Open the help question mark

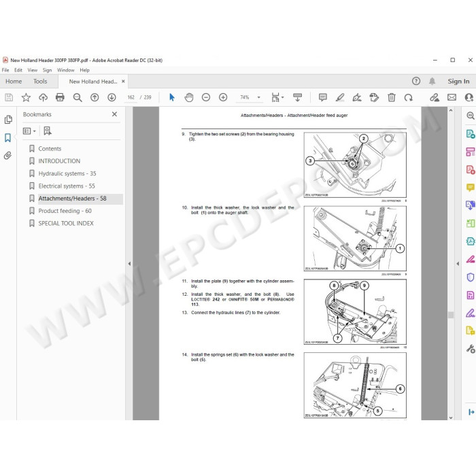pyautogui.click(x=416, y=82)
